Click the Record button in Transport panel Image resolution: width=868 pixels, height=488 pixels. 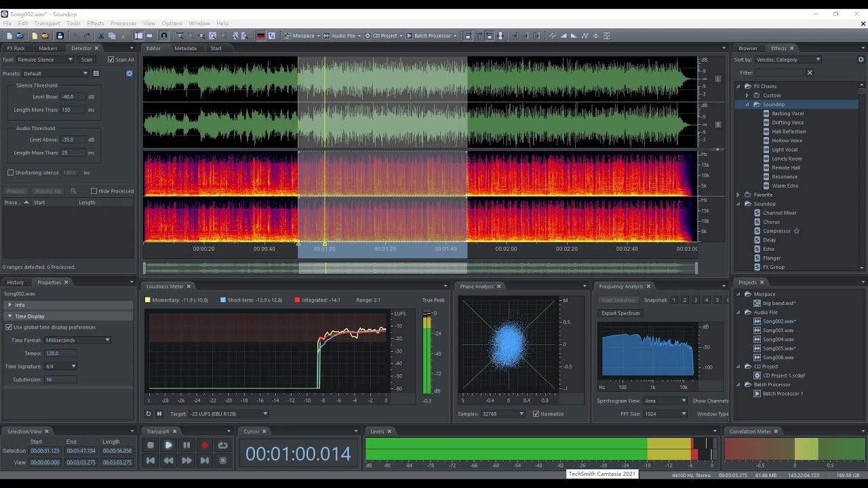click(205, 445)
